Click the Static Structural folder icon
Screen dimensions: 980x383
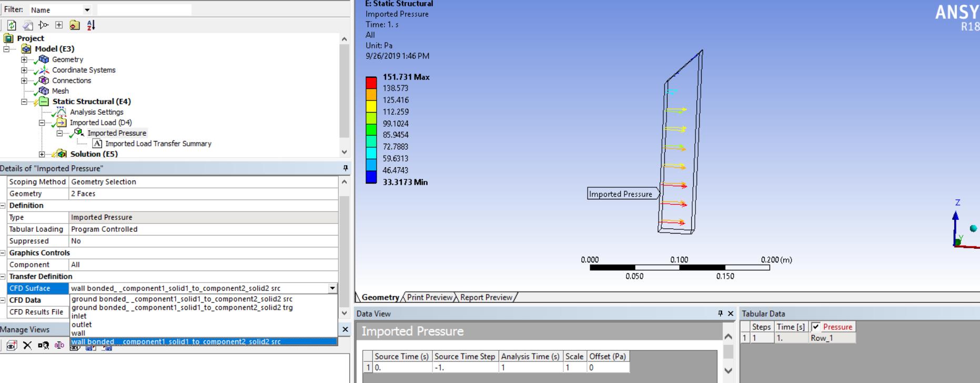pos(44,102)
